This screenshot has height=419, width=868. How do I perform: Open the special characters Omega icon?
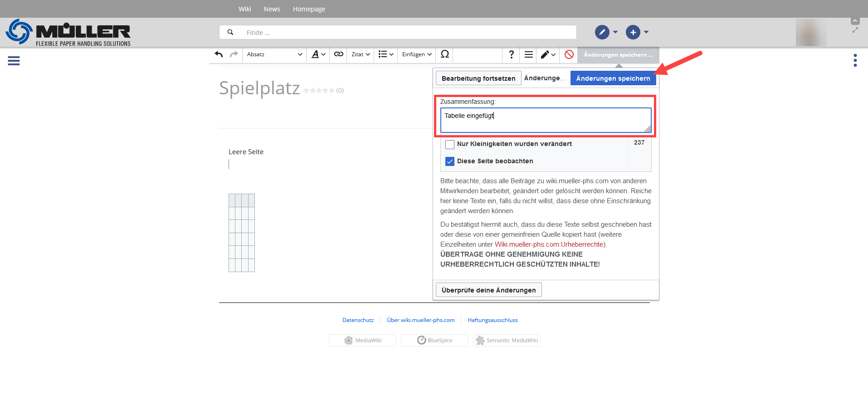pos(444,54)
